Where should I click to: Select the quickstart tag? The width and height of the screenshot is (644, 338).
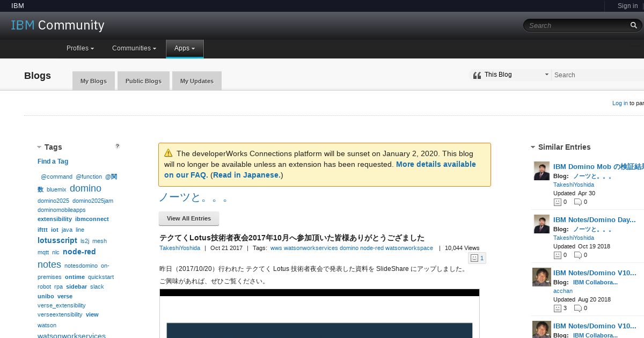[x=101, y=277]
